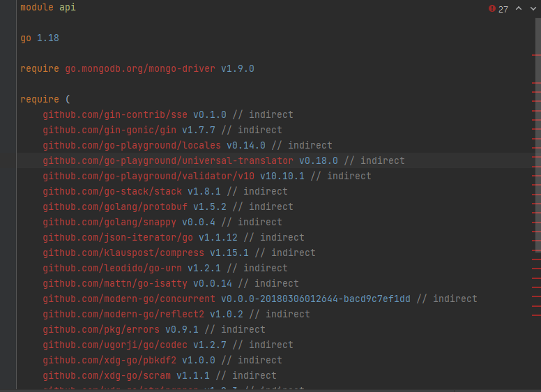Image resolution: width=541 pixels, height=392 pixels.
Task: Click the red error indicator showing 27
Action: [x=498, y=9]
